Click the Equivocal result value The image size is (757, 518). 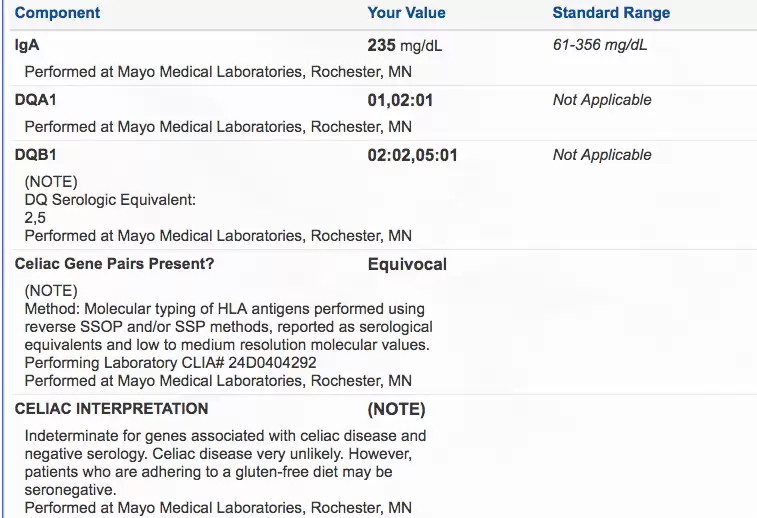407,265
